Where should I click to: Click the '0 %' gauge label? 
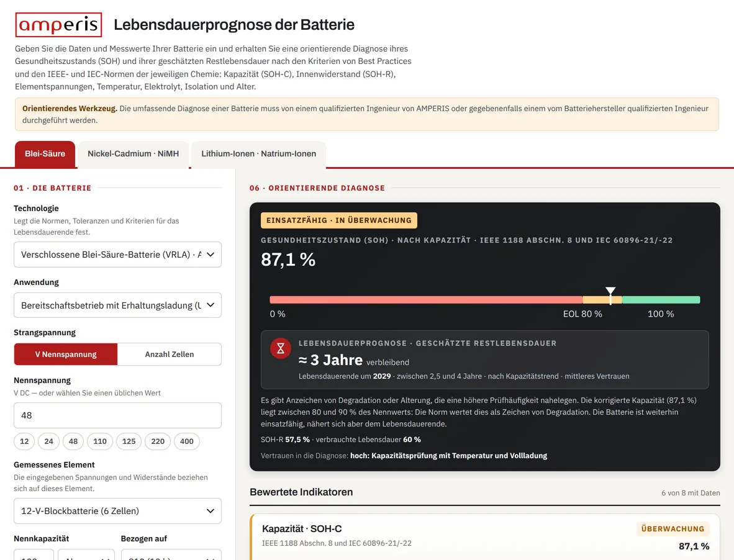coord(278,314)
